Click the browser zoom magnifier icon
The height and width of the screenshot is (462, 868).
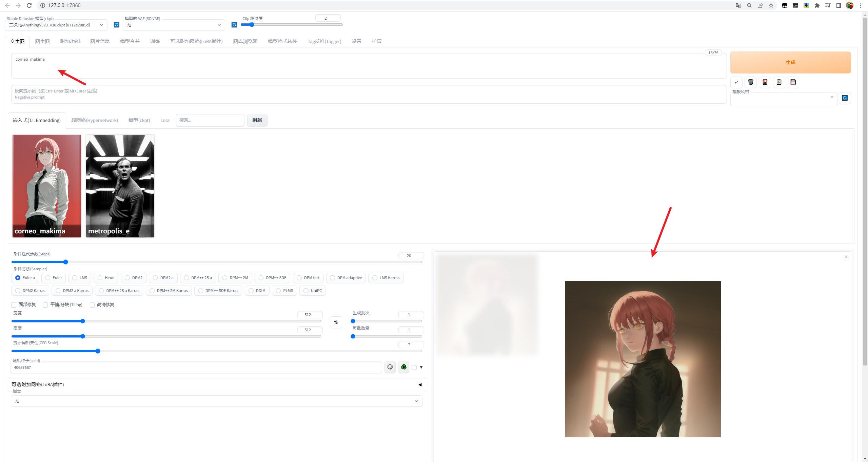click(x=749, y=5)
